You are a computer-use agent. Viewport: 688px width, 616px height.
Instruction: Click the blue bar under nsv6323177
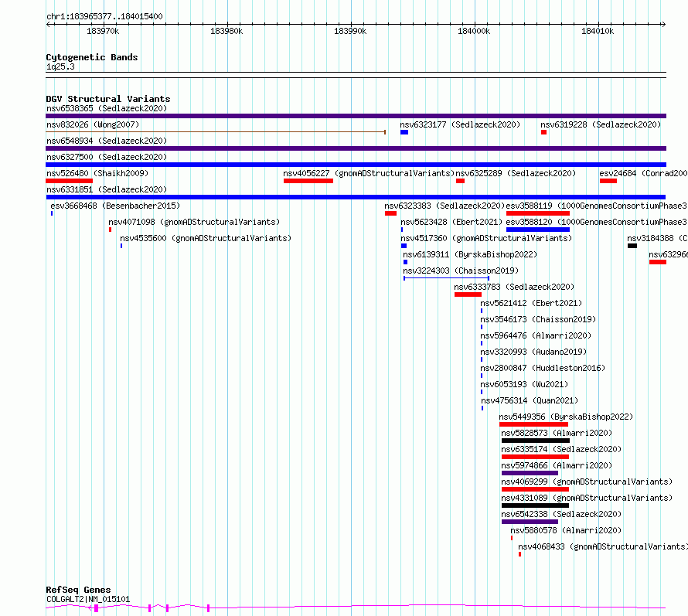[404, 132]
